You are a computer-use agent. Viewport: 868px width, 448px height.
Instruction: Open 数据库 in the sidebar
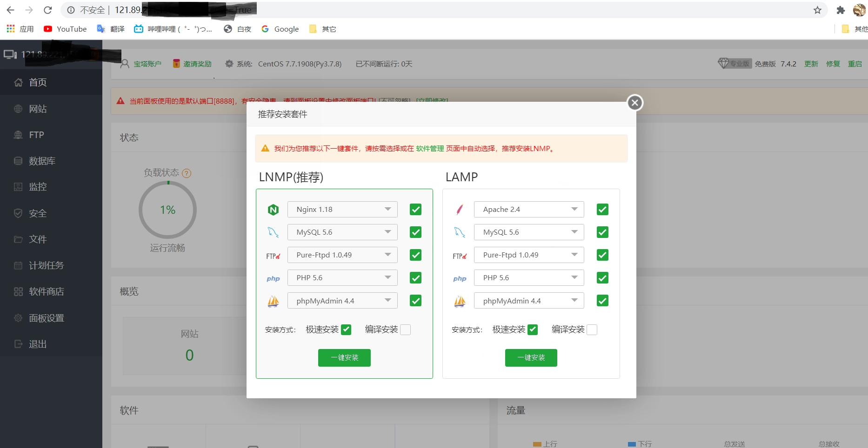(51, 161)
